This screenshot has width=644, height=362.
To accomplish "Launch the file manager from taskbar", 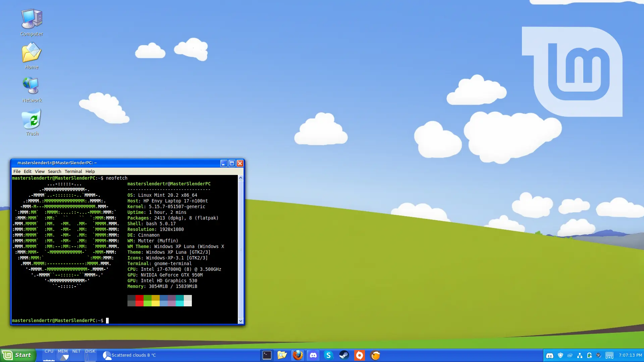I will pos(282,355).
